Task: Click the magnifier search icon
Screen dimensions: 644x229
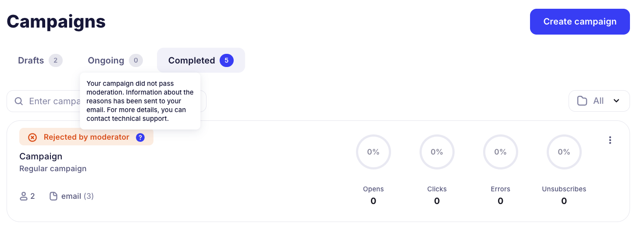Action: [x=19, y=101]
